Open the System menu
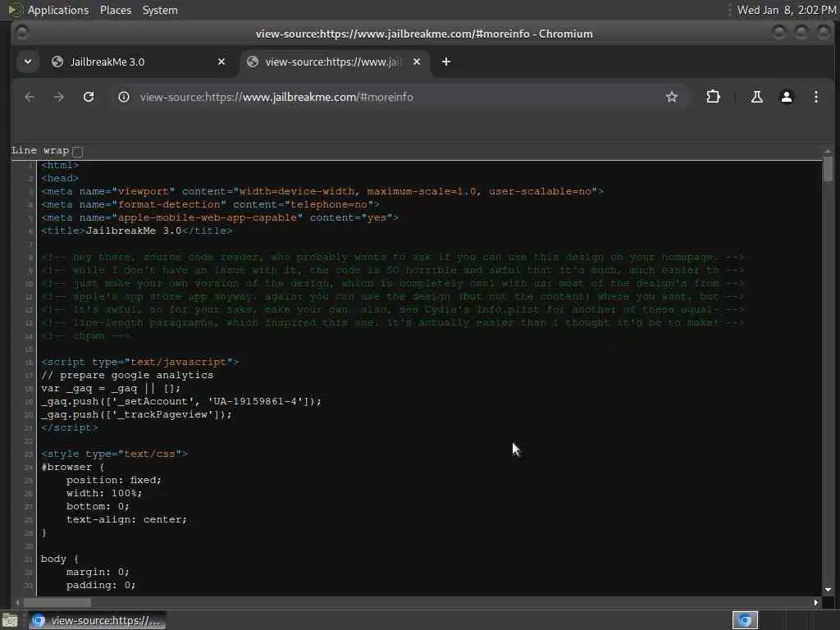Viewport: 840px width, 630px height. [160, 10]
